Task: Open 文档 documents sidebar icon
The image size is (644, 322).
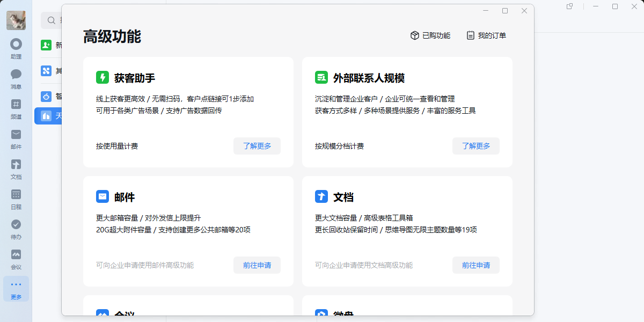Action: [x=16, y=169]
